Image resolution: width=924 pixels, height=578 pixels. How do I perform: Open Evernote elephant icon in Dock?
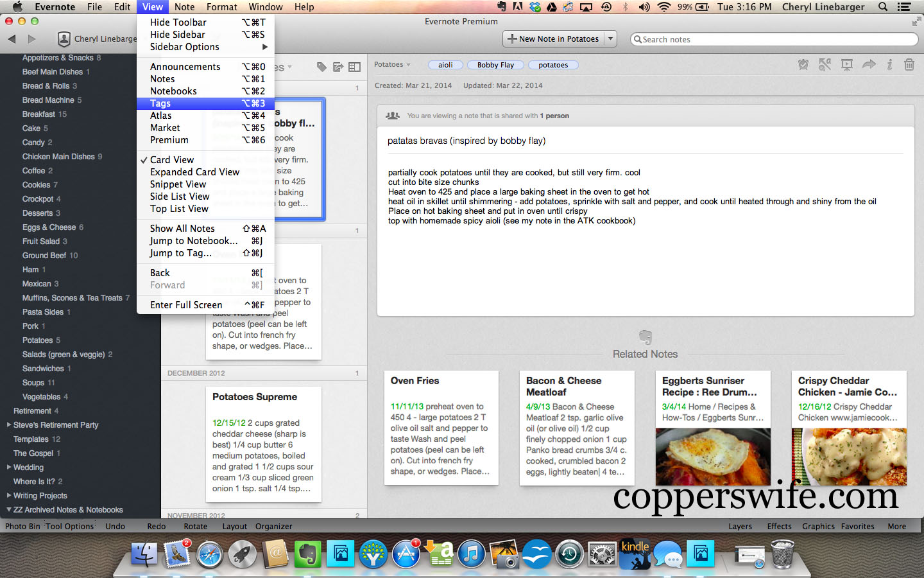[308, 554]
